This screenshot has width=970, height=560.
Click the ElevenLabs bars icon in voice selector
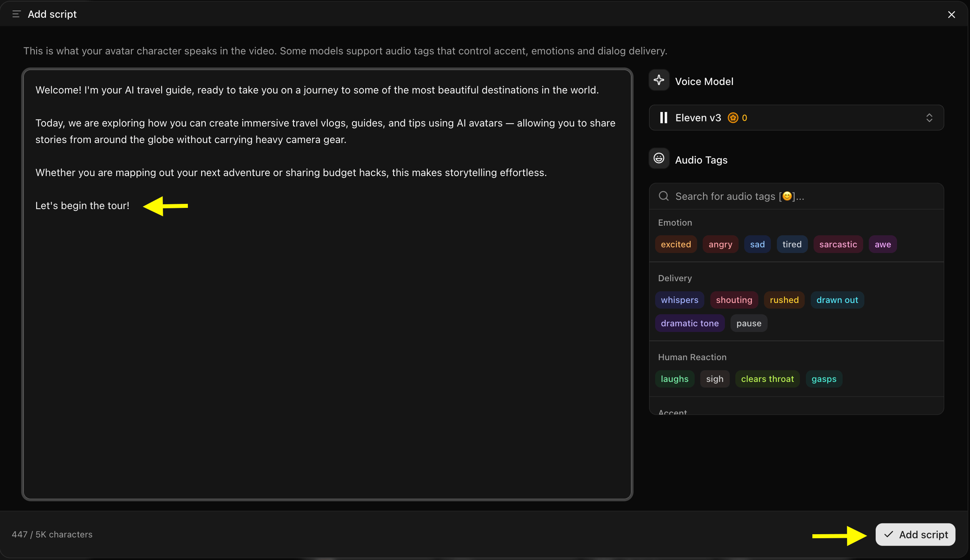[664, 118]
